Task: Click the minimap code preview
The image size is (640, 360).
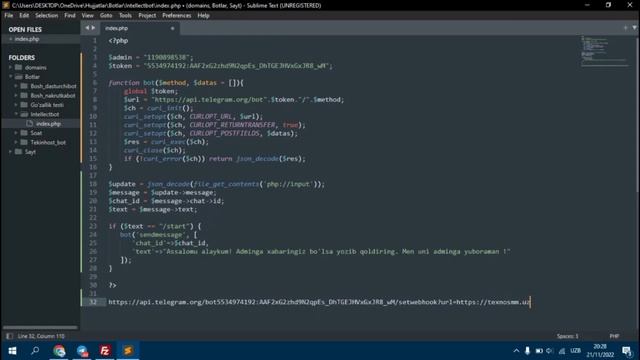Action: [605, 51]
